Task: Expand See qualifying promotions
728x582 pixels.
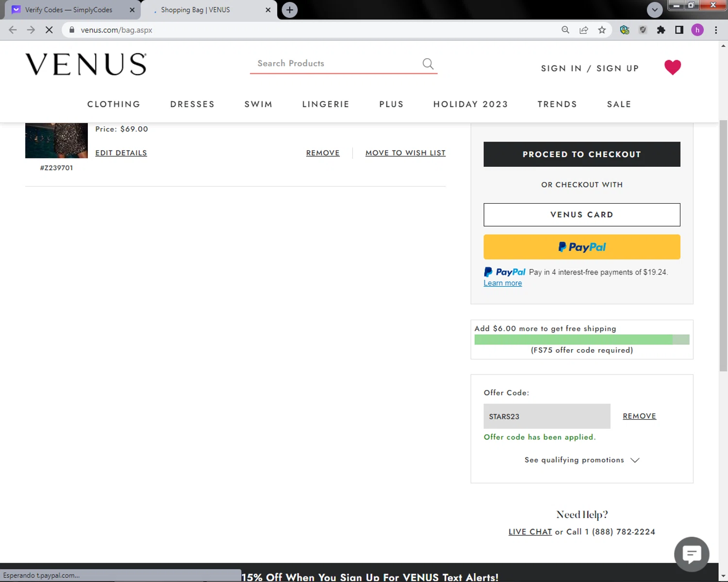Action: tap(582, 460)
